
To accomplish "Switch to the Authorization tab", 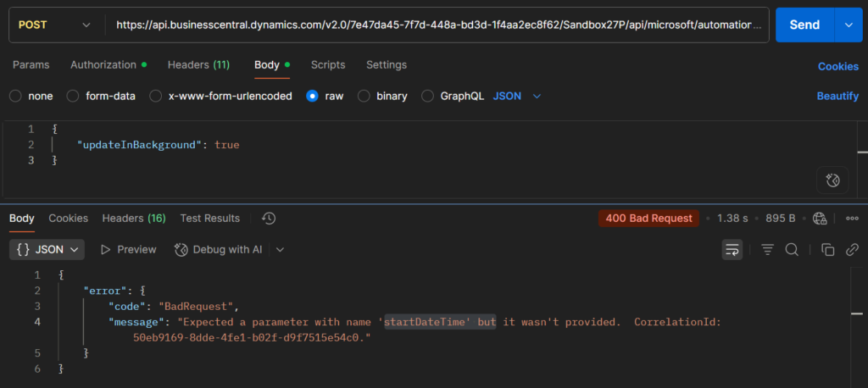I will click(103, 65).
